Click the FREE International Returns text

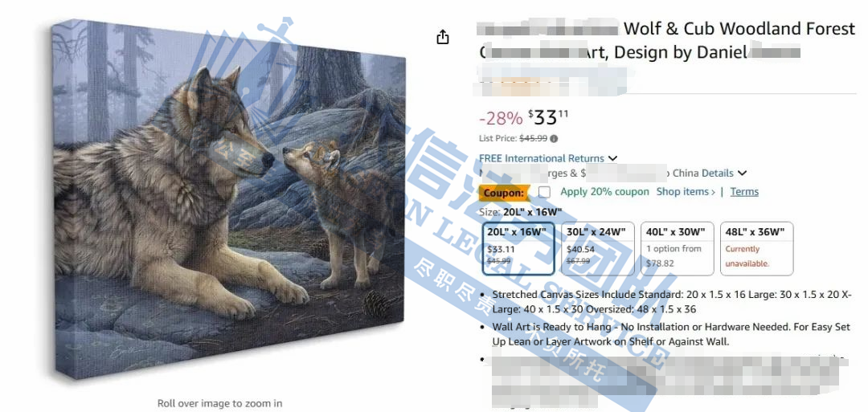[x=542, y=159]
